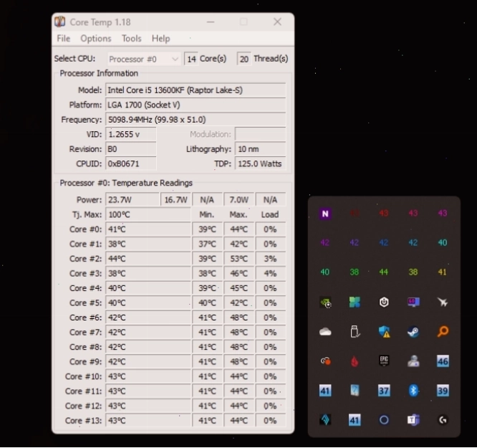The height and width of the screenshot is (448, 477).
Task: Click the green-blue four-tile tray icon
Action: [355, 302]
